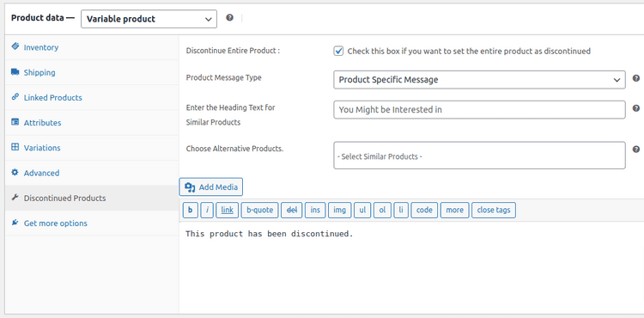The image size is (644, 318).
Task: Click the Advanced gear icon
Action: tap(15, 173)
